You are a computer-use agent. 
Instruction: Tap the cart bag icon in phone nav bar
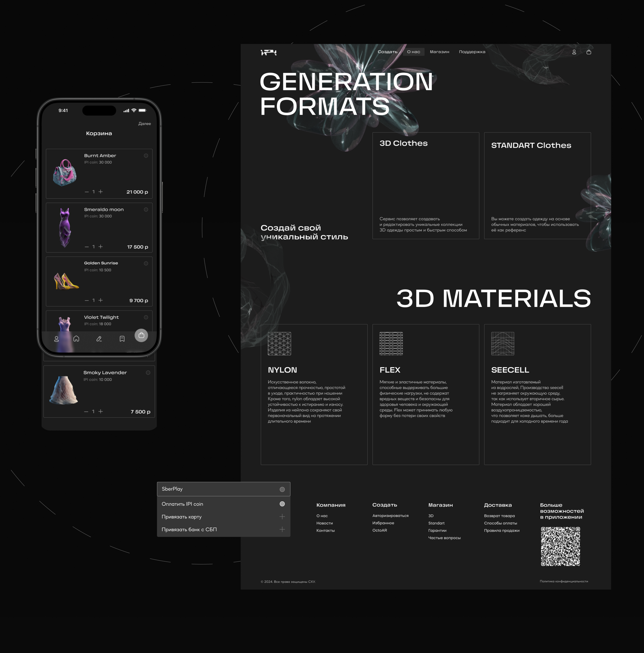coord(141,335)
